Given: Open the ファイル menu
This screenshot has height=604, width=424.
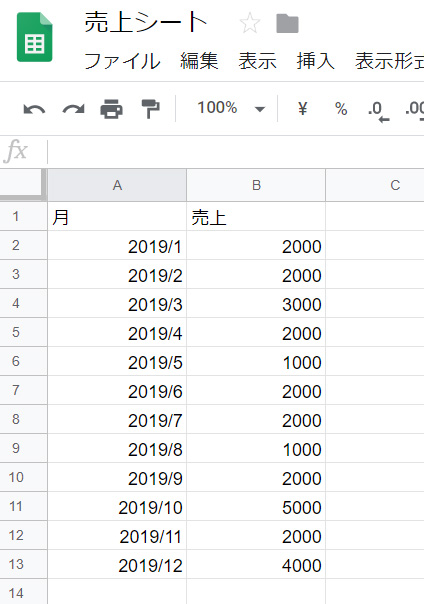Looking at the screenshot, I should point(122,61).
